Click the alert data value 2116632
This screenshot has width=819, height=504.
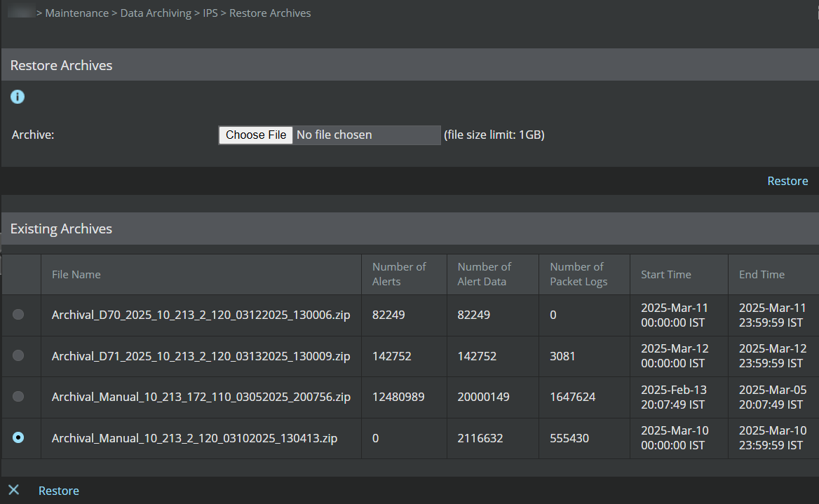pyautogui.click(x=480, y=437)
